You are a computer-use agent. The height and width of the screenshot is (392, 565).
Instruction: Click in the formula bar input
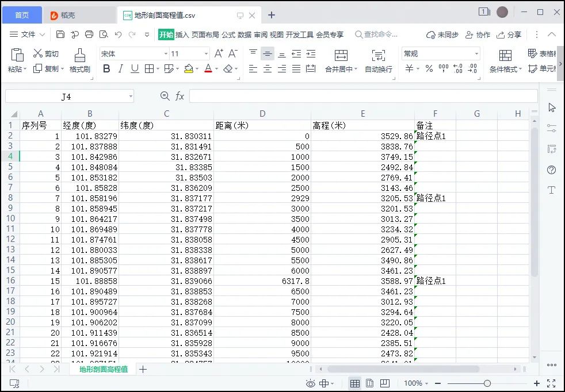[363, 96]
